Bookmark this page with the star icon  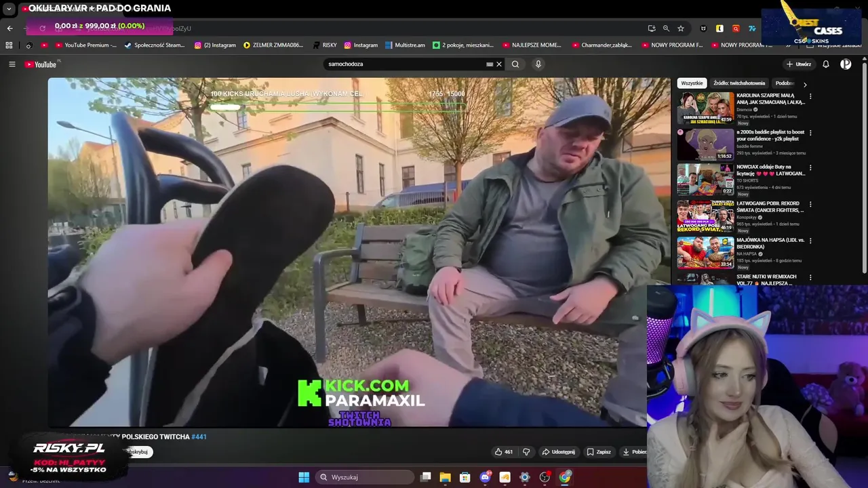[x=681, y=28]
